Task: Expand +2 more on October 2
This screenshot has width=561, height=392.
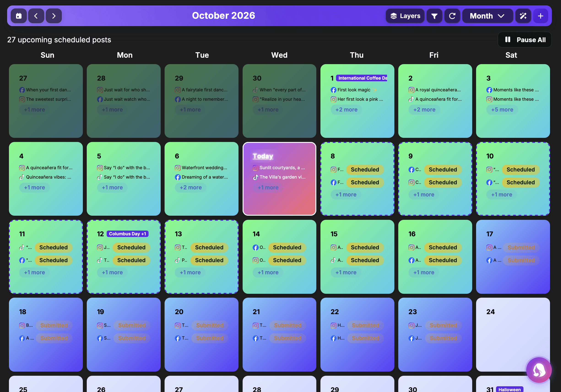Action: (424, 109)
